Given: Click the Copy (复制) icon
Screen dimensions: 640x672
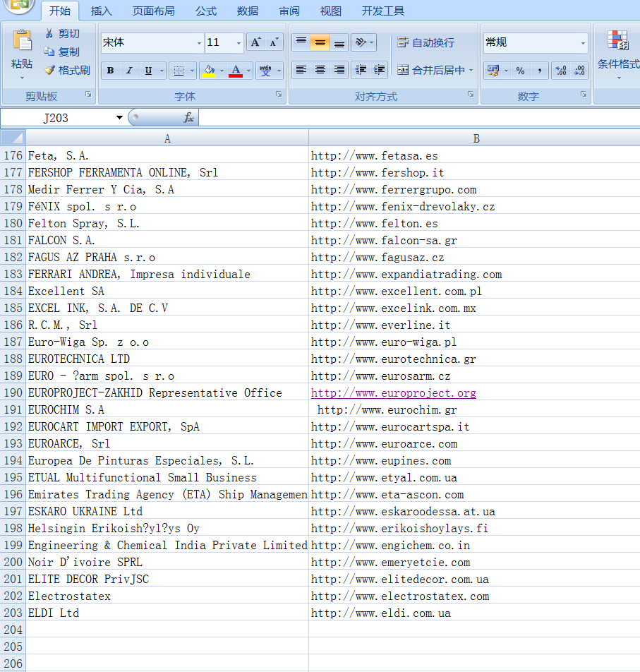Looking at the screenshot, I should 49,52.
